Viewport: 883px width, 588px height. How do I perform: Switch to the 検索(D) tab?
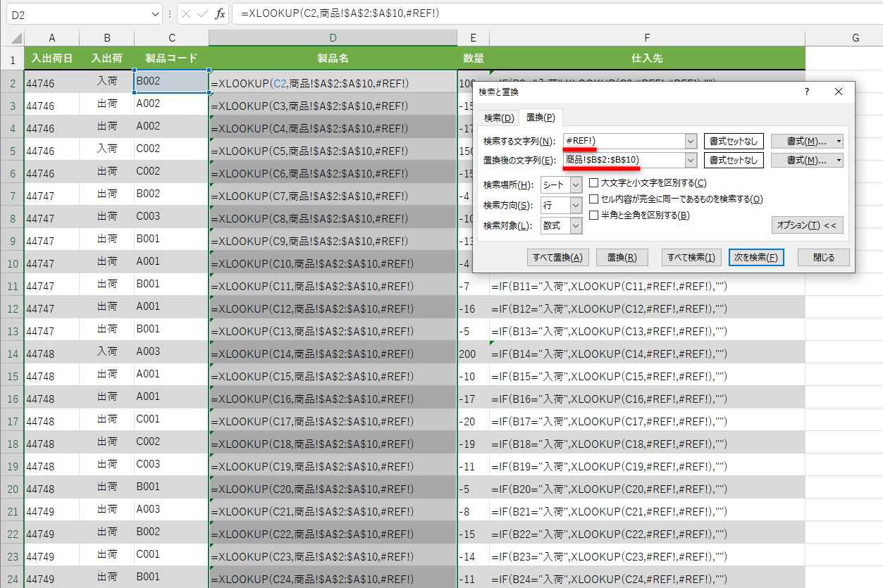click(x=499, y=118)
